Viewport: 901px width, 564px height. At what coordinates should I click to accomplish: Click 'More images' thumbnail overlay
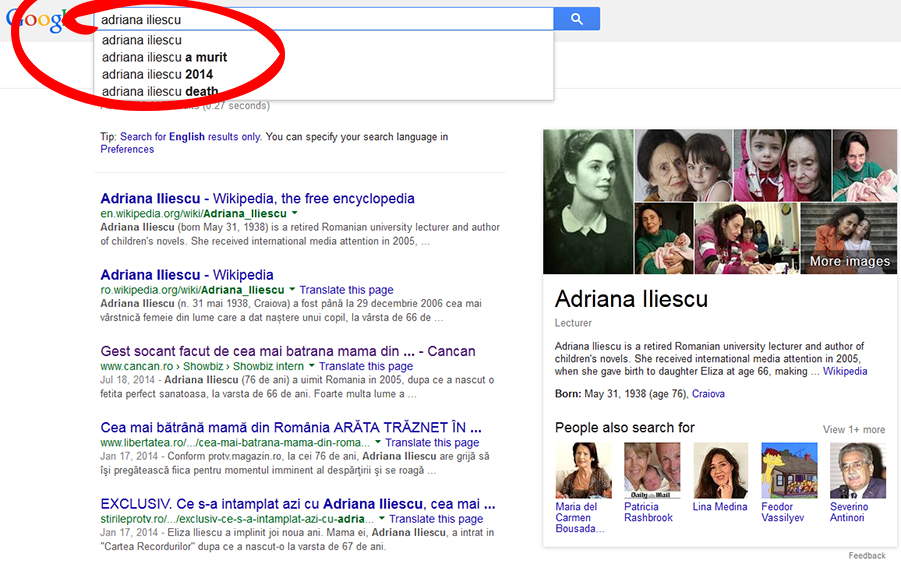848,240
